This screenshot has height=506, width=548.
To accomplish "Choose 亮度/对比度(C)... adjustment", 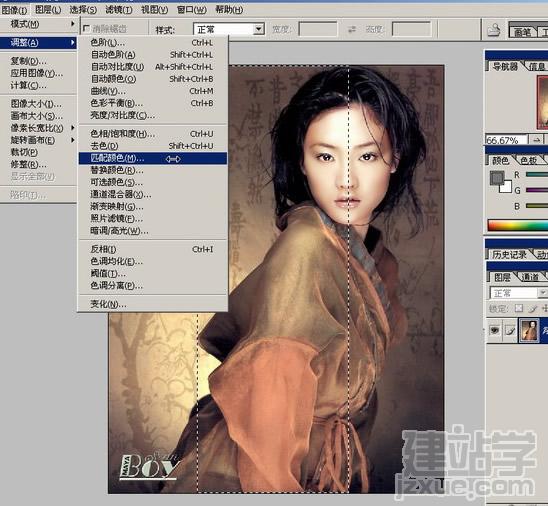I will (x=153, y=115).
